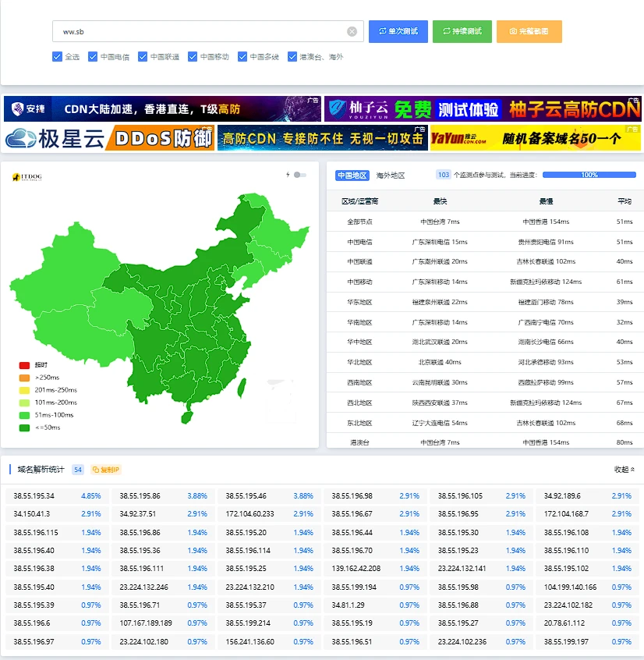Screen dimensions: 644x660
Task: Click the 单次测试 button
Action: point(398,31)
